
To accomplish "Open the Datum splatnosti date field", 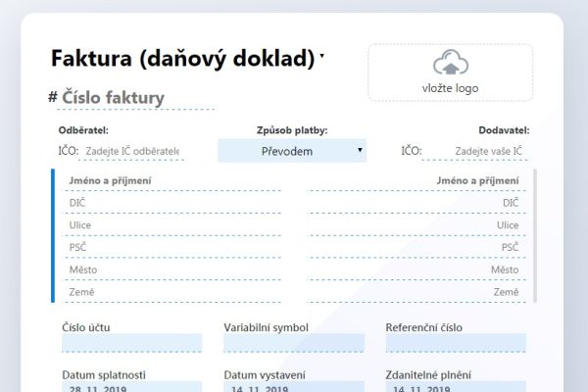I will point(131,387).
